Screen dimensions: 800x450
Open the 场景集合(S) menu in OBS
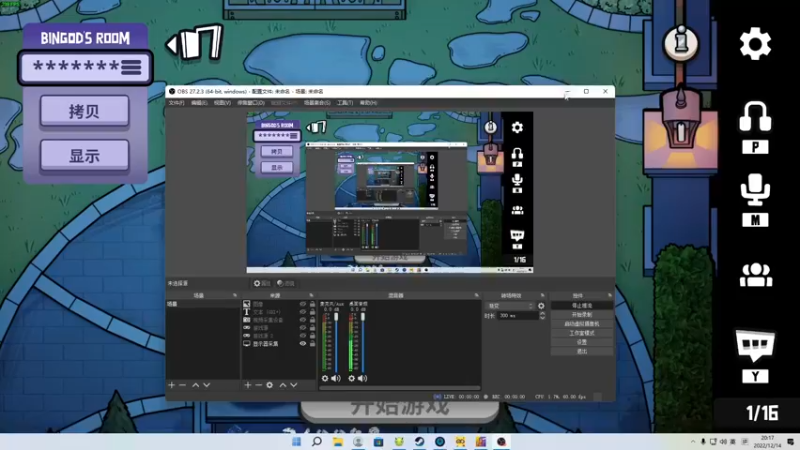(317, 103)
